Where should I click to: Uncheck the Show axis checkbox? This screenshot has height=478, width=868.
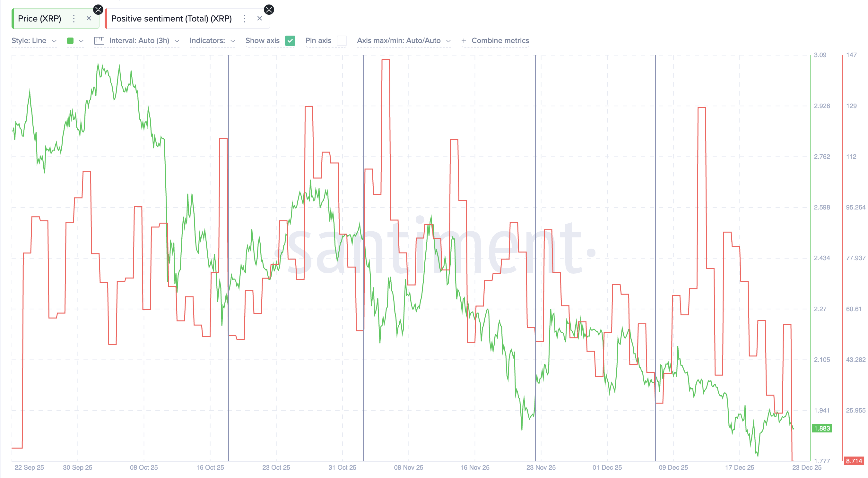tap(290, 41)
